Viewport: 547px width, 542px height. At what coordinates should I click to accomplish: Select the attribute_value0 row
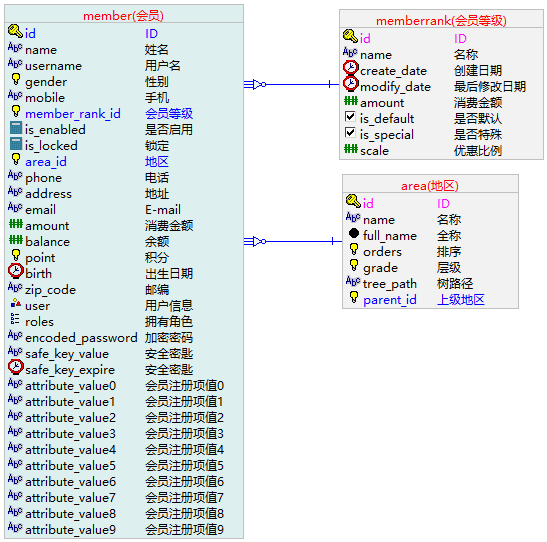124,386
